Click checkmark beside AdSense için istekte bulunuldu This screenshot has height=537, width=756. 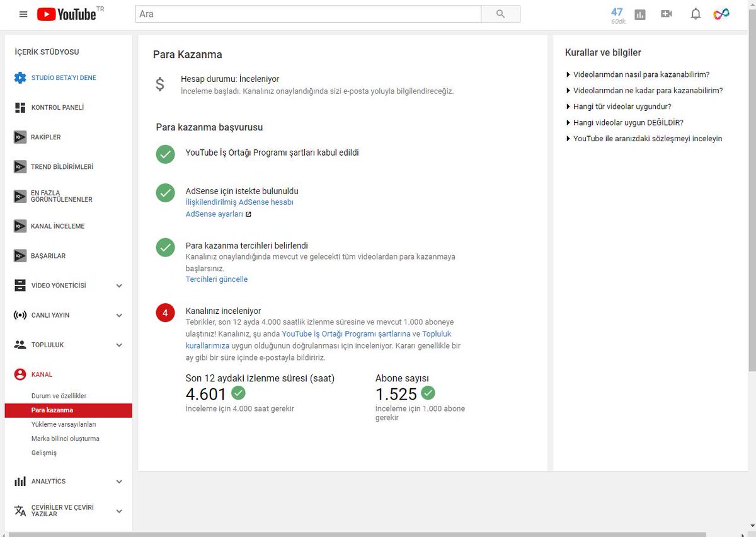pyautogui.click(x=165, y=193)
